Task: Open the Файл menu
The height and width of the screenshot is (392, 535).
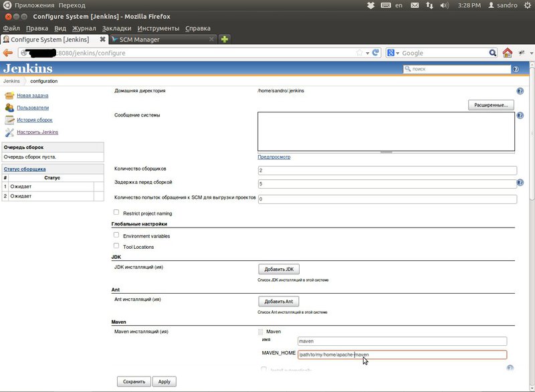Action: coord(11,28)
